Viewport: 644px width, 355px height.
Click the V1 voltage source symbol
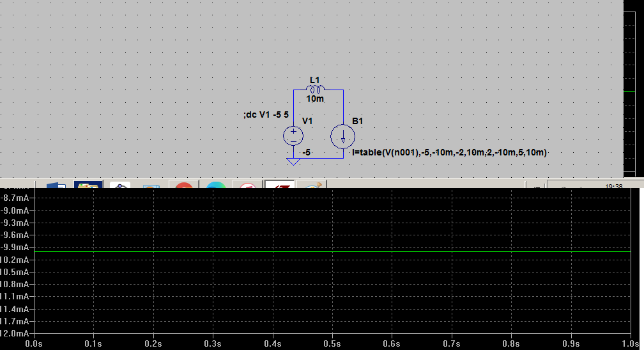293,136
